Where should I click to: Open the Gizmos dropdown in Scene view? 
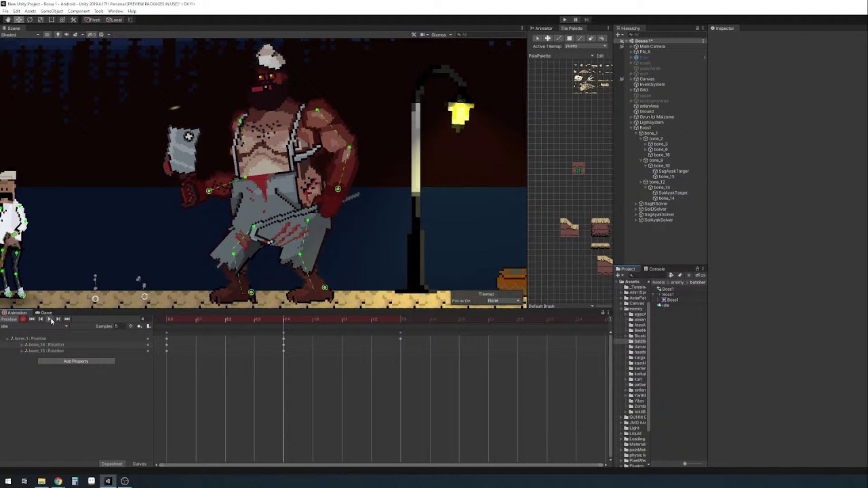441,35
